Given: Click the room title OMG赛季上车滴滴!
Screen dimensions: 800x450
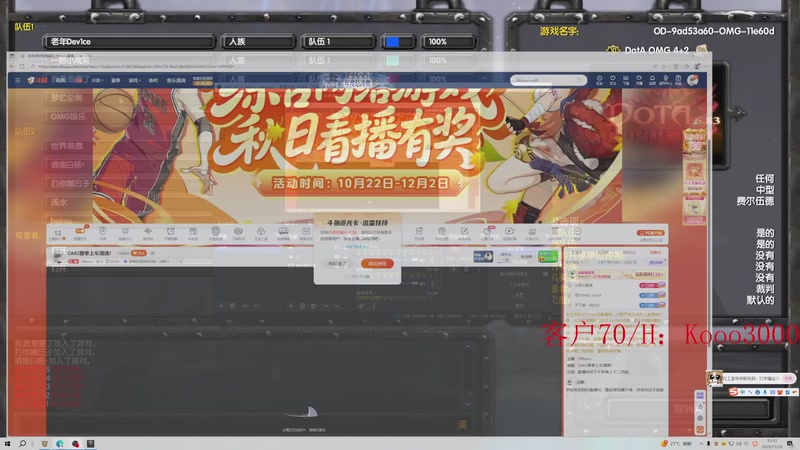Looking at the screenshot, I should click(89, 253).
